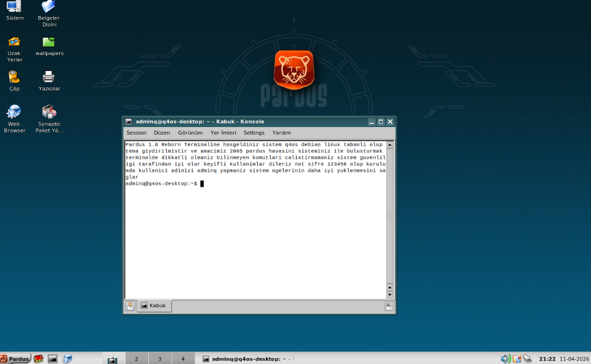Viewport: 591px width, 364px height.
Task: Switch to virtual desktop 3
Action: click(159, 359)
